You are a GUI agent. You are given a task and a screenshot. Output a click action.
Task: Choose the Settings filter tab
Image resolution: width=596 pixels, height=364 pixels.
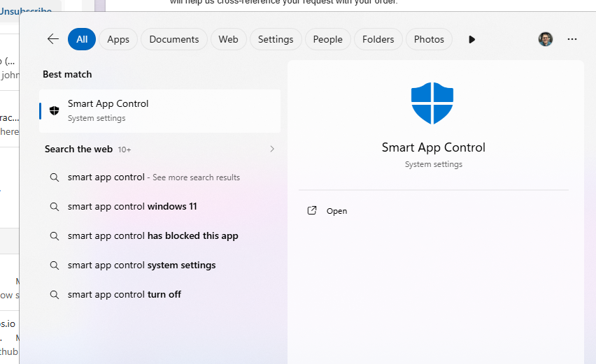tap(275, 39)
